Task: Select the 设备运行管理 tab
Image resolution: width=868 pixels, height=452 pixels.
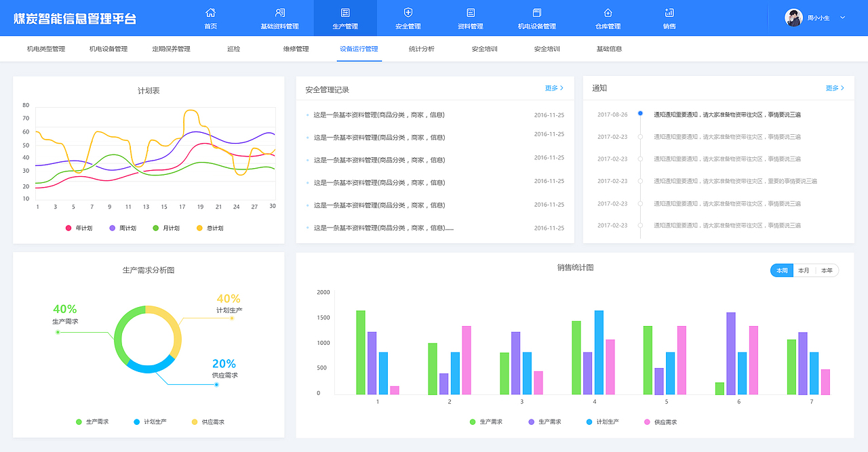Action: (359, 49)
